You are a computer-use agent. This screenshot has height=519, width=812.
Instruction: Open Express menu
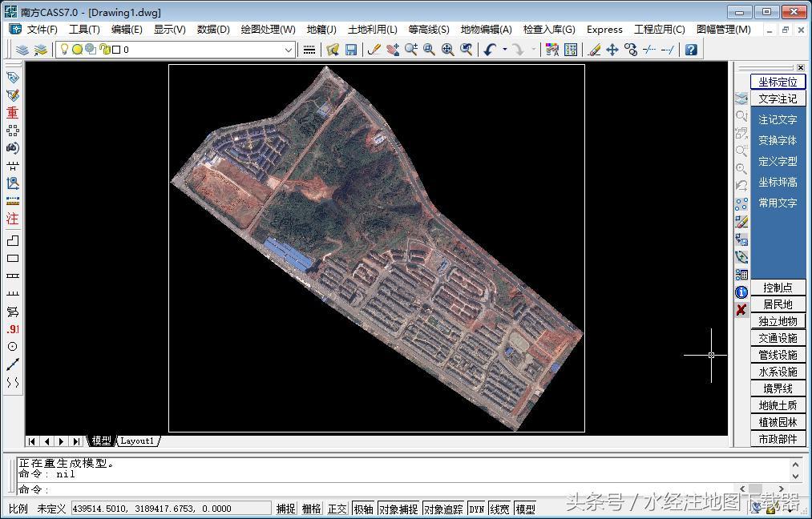[604, 30]
